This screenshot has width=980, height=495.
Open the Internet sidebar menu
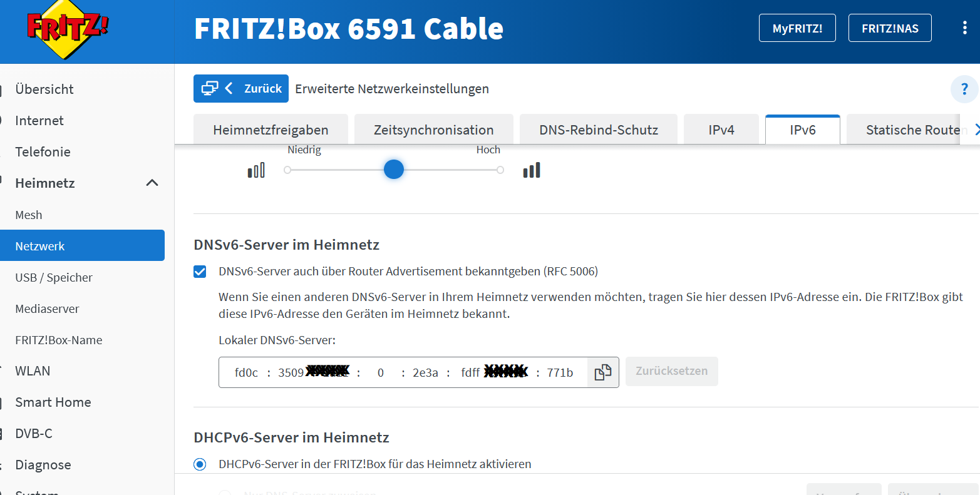point(39,121)
